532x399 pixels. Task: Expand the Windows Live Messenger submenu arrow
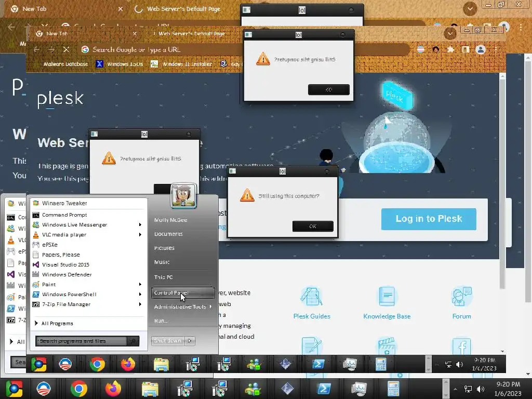(x=140, y=224)
